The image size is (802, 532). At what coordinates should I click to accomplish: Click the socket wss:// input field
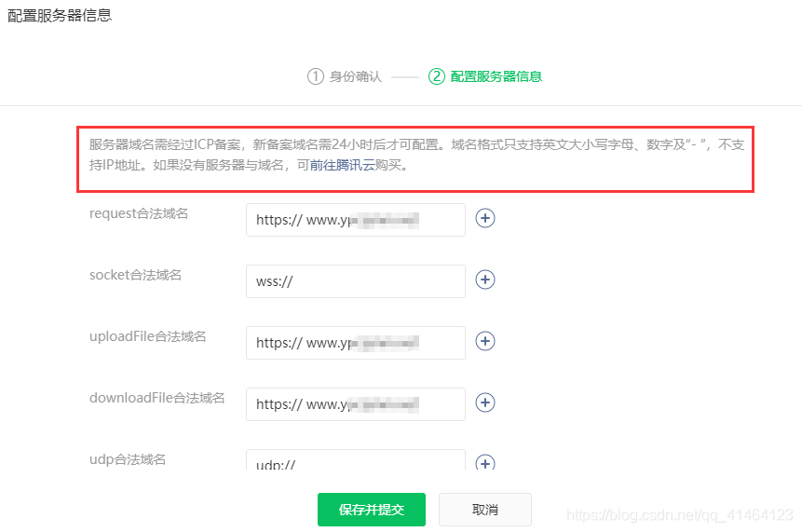pyautogui.click(x=356, y=281)
